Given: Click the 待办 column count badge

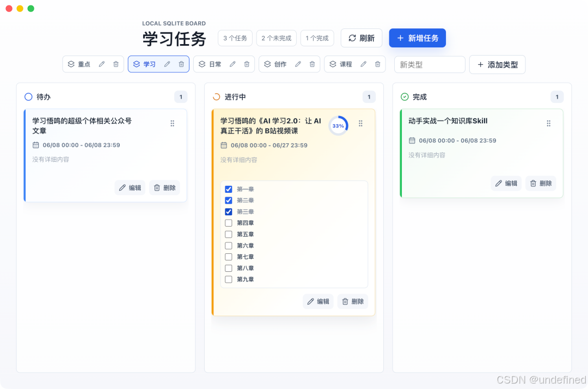Looking at the screenshot, I should click(x=181, y=97).
